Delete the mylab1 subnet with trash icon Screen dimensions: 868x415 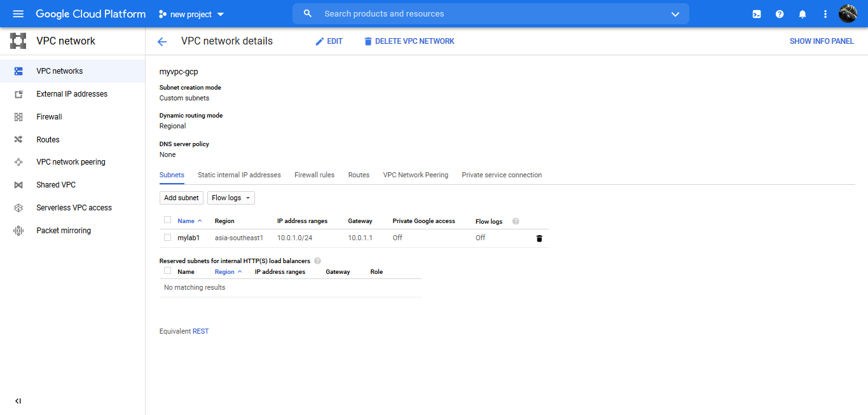(539, 238)
